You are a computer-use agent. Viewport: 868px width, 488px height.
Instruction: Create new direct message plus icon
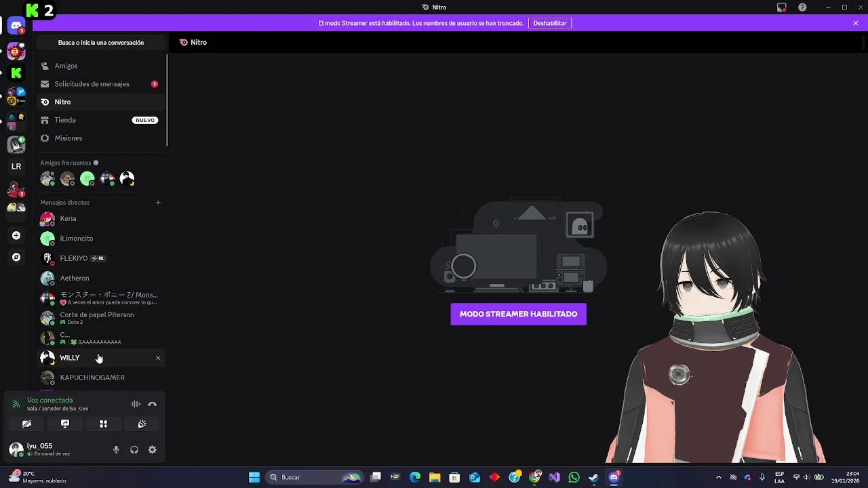pyautogui.click(x=158, y=203)
